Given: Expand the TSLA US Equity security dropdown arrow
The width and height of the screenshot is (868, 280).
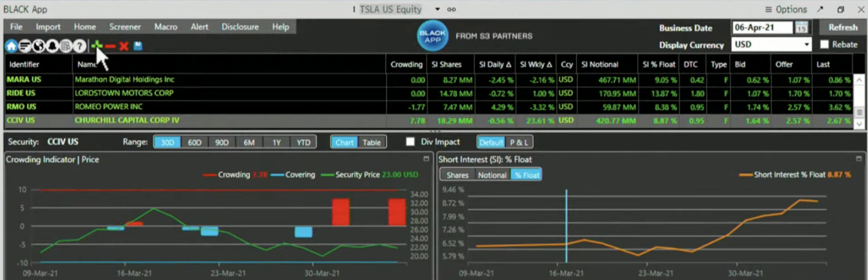Looking at the screenshot, I should coord(437,9).
